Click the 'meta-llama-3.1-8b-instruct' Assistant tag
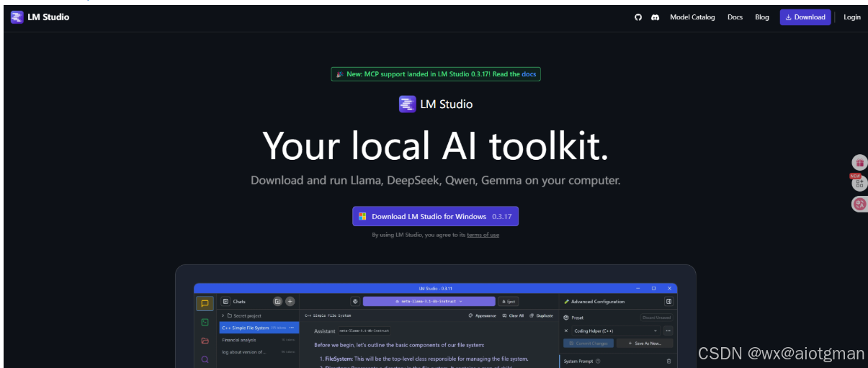Screen dimensions: 868x368 click(364, 331)
